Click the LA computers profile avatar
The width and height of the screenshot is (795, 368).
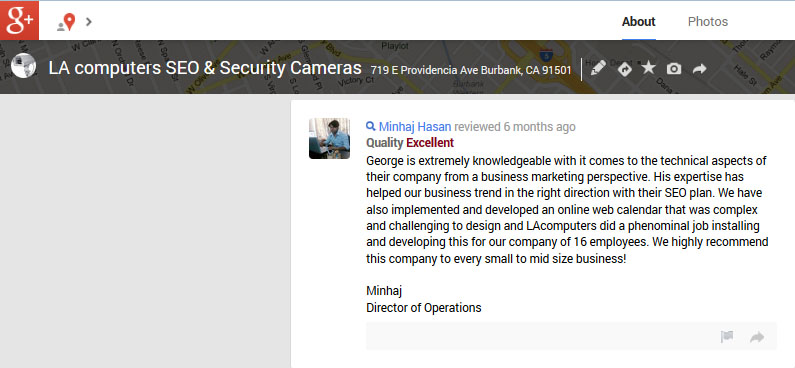[x=23, y=66]
